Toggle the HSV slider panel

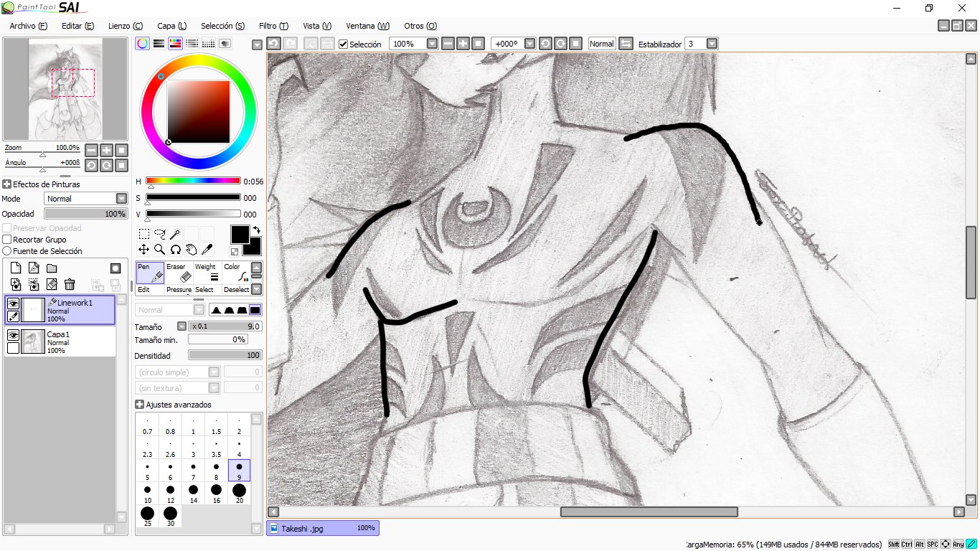(x=175, y=44)
